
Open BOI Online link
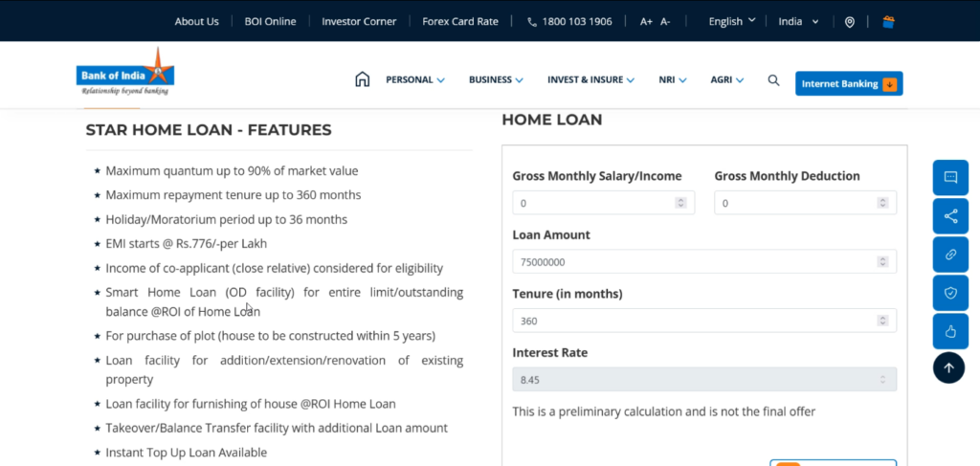coord(270,21)
